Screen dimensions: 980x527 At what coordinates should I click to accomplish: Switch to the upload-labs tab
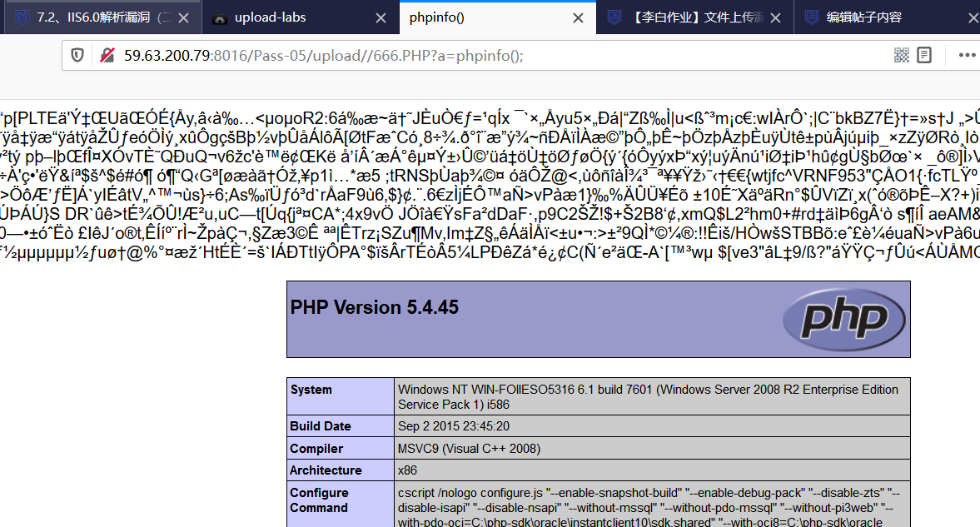point(300,17)
